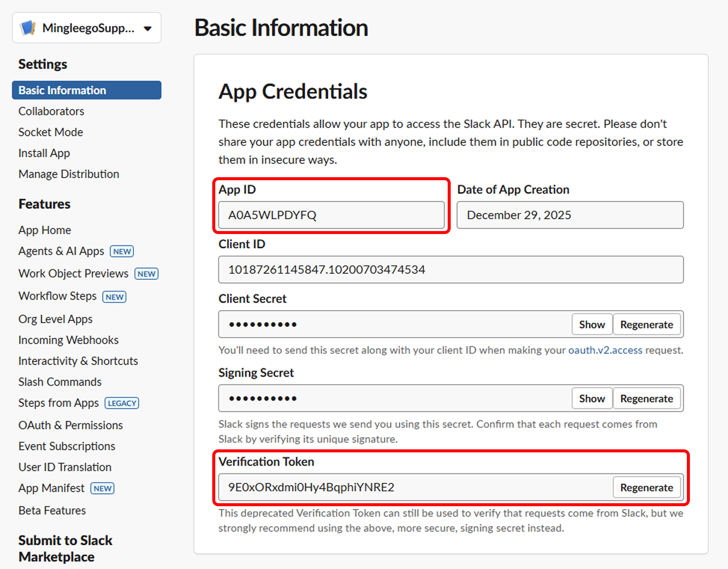Viewport: 728px width, 569px height.
Task: Go to Socket Mode settings
Action: [x=51, y=132]
